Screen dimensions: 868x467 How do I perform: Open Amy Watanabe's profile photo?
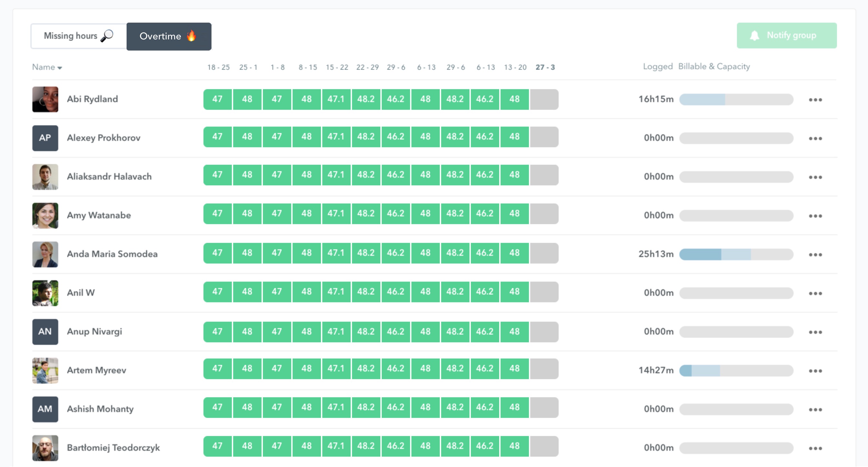coord(45,216)
